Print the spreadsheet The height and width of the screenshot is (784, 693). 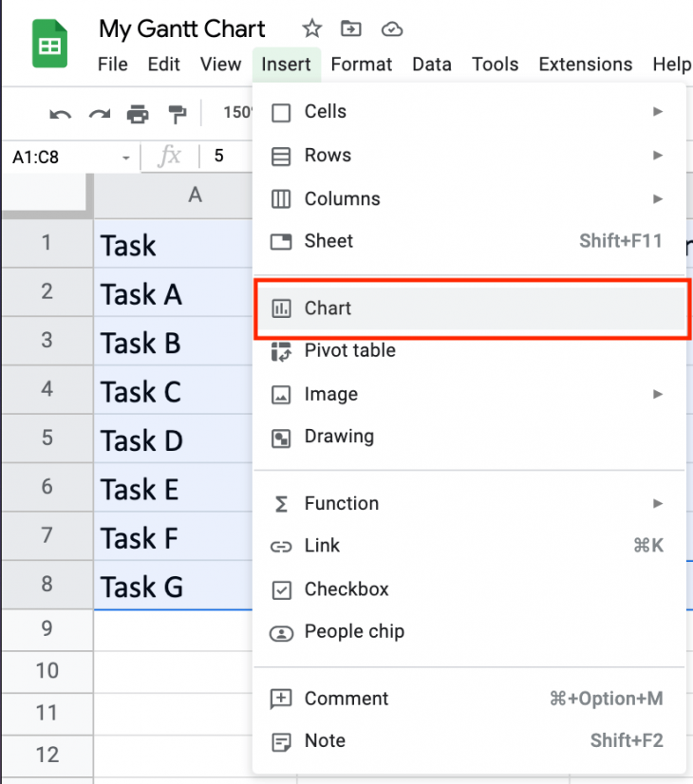(x=139, y=113)
